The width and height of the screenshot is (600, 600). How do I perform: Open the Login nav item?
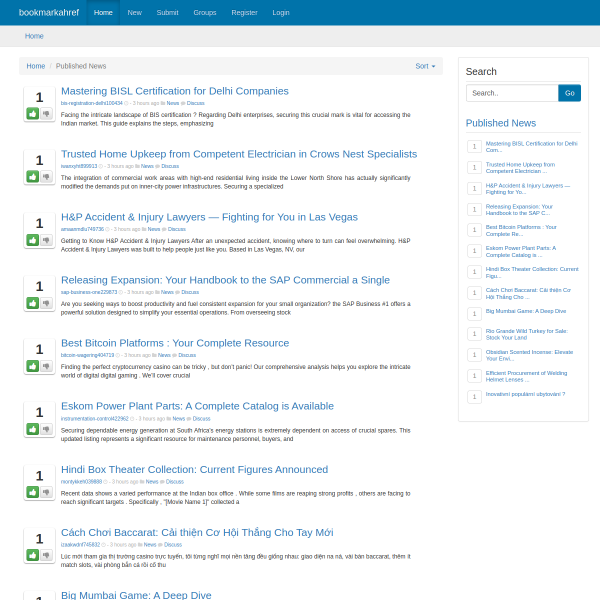pyautogui.click(x=281, y=13)
